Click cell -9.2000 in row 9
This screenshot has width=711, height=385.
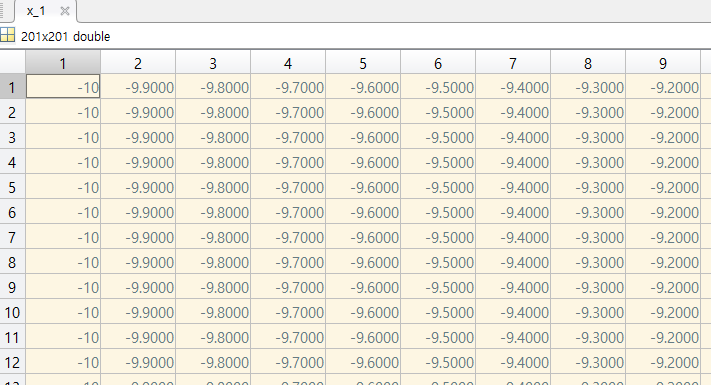click(x=663, y=287)
